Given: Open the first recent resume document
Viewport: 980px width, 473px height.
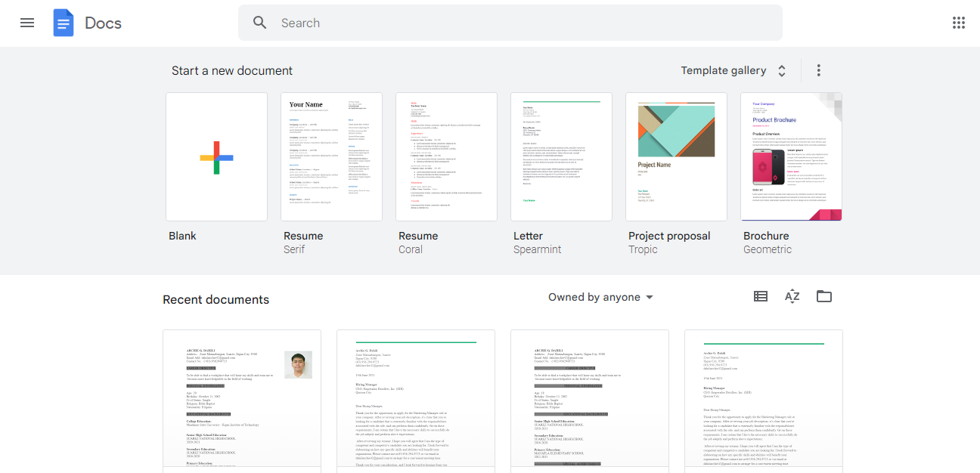Looking at the screenshot, I should [x=241, y=400].
